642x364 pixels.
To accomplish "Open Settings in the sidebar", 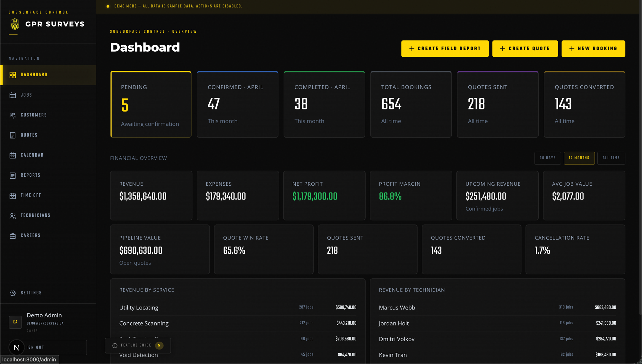I will 48,293.
